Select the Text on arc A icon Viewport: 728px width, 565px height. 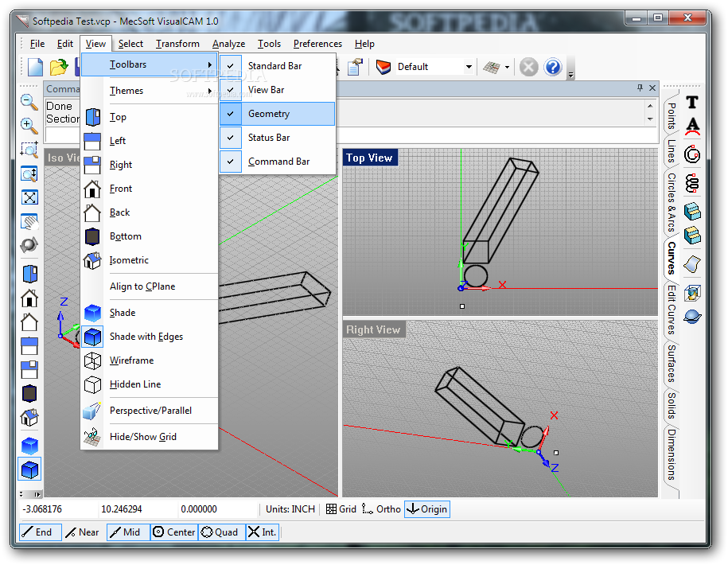click(x=692, y=126)
